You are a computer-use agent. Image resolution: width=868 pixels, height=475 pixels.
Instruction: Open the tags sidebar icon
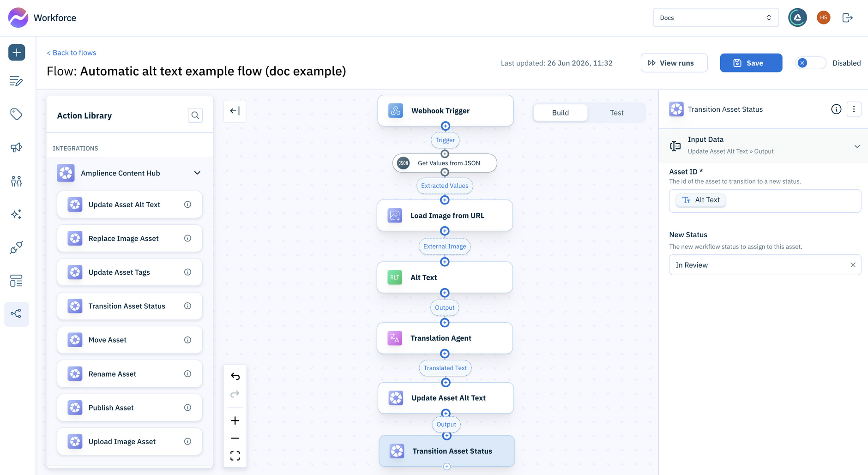pos(16,114)
